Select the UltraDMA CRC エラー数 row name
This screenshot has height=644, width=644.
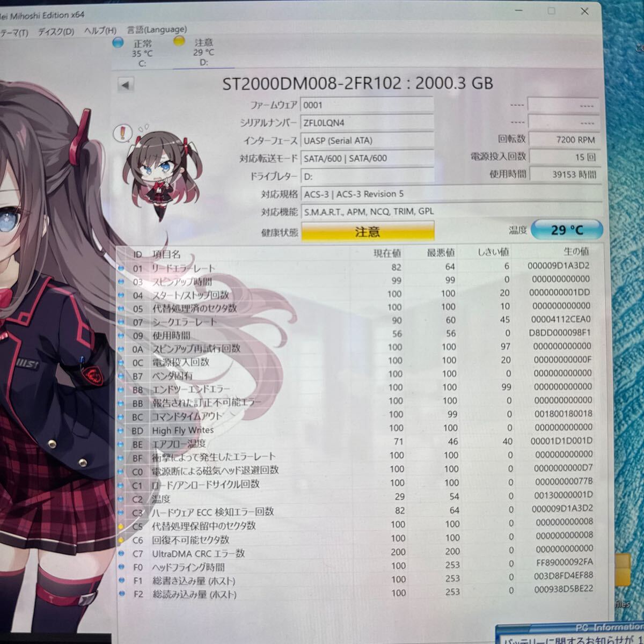[198, 553]
